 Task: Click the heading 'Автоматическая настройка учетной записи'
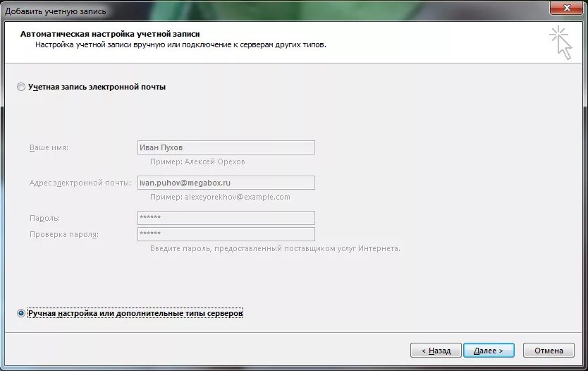click(110, 34)
